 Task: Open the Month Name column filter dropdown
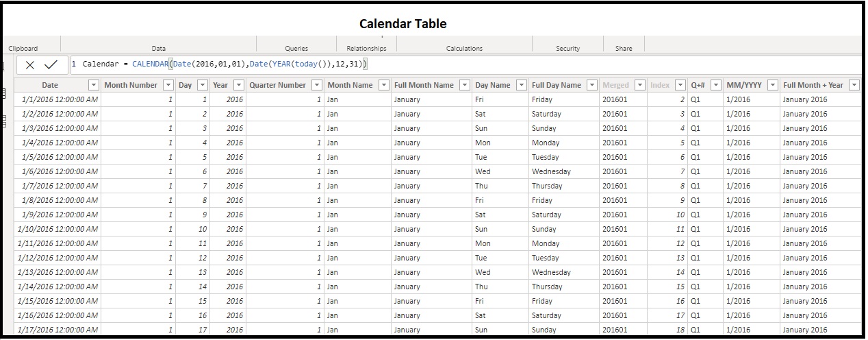click(384, 85)
